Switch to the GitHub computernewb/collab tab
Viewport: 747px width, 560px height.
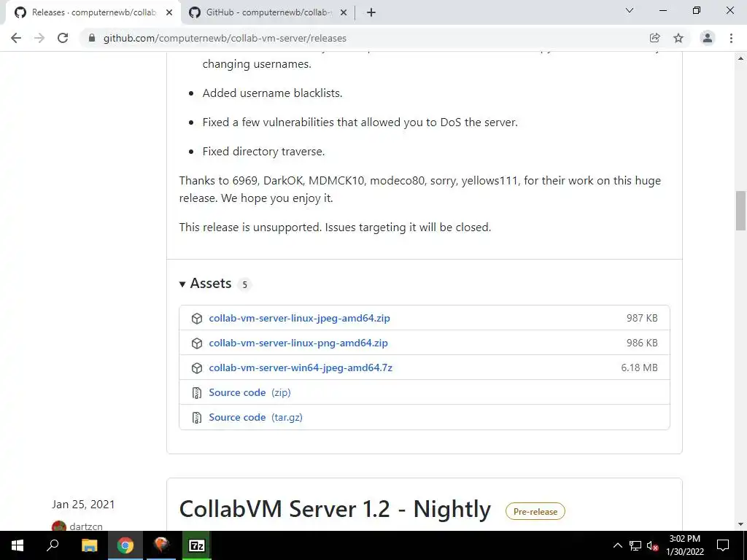pos(268,12)
